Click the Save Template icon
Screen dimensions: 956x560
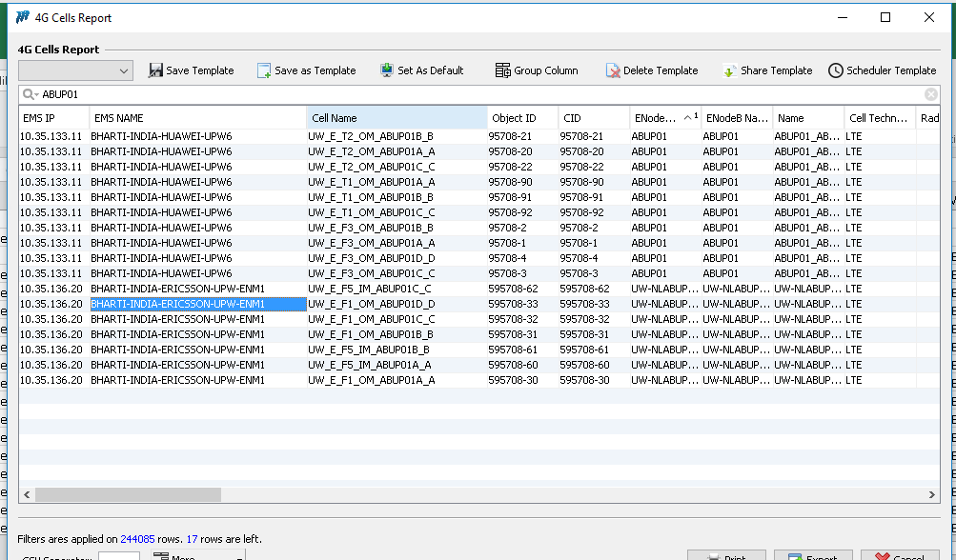click(155, 70)
